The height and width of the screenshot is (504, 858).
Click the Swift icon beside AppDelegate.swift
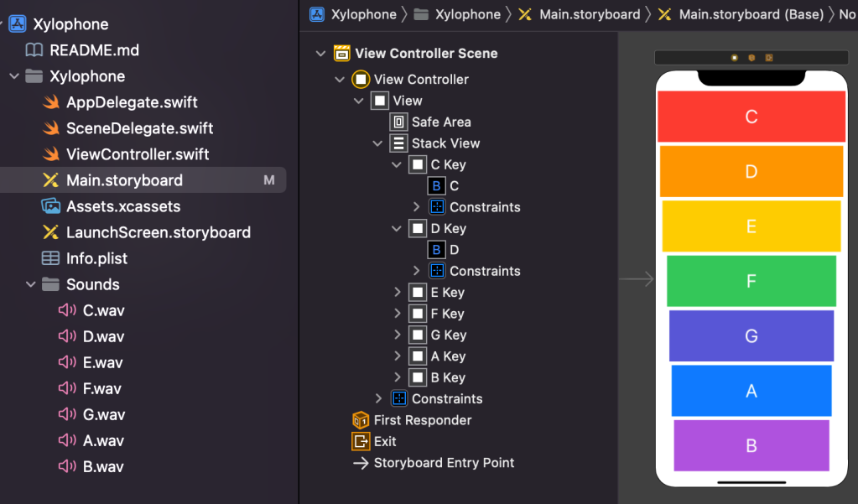(52, 102)
